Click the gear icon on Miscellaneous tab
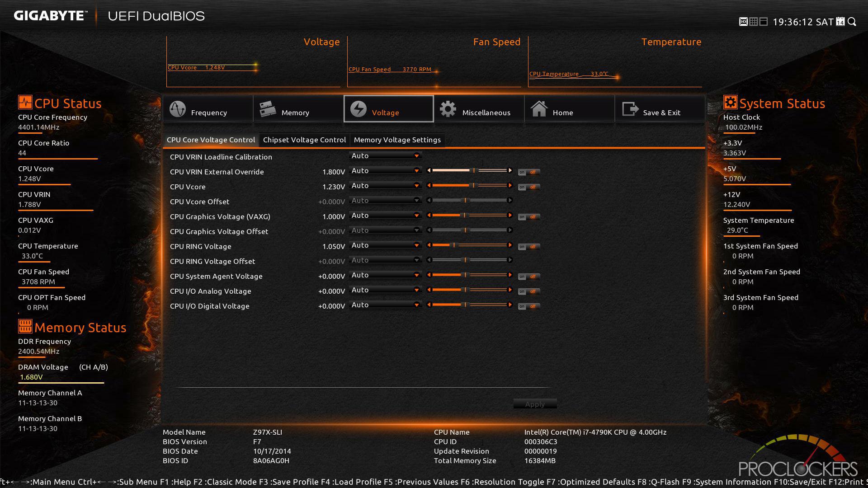This screenshot has height=488, width=868. [x=448, y=109]
